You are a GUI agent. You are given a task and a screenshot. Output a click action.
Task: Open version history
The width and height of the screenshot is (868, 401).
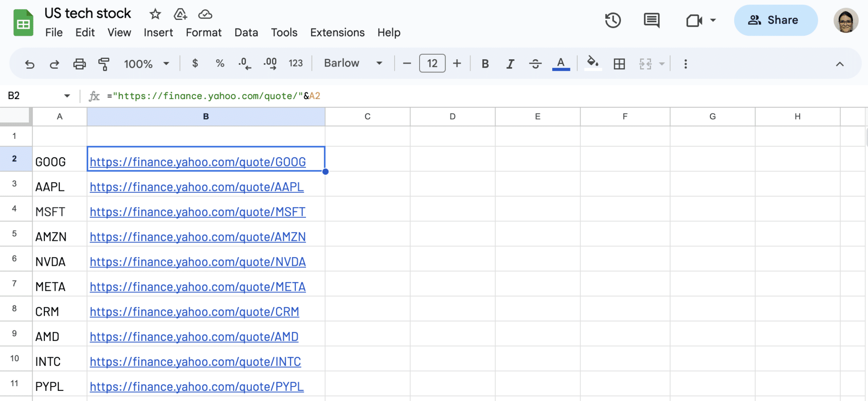[x=613, y=20]
